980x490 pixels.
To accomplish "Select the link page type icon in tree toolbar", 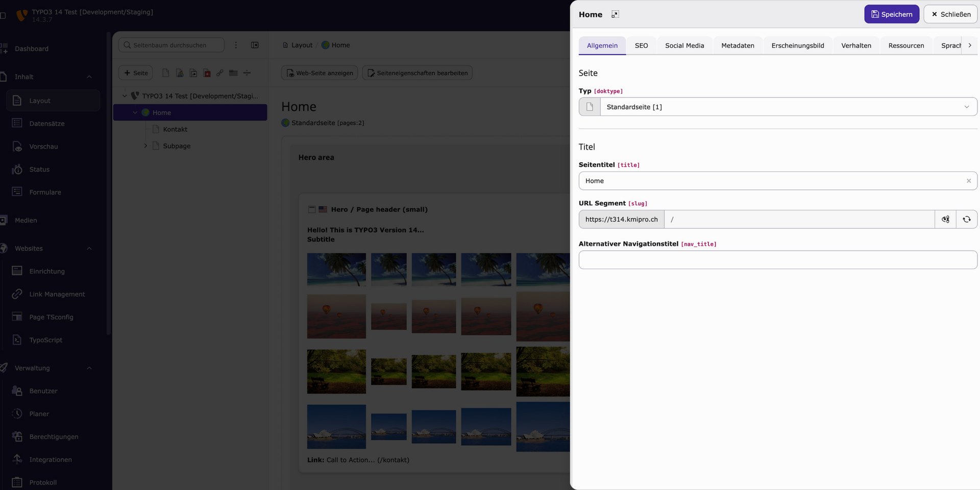I will click(219, 73).
